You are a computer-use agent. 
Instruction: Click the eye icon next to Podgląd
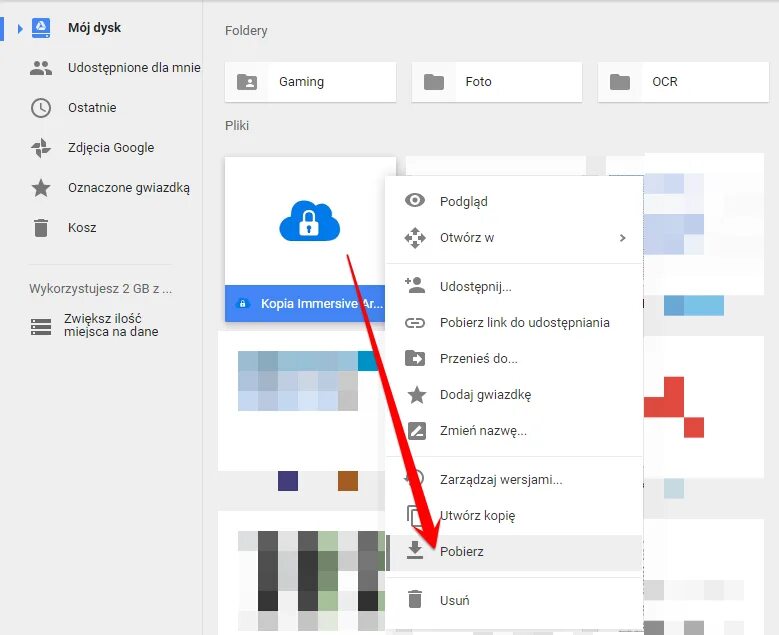(415, 200)
